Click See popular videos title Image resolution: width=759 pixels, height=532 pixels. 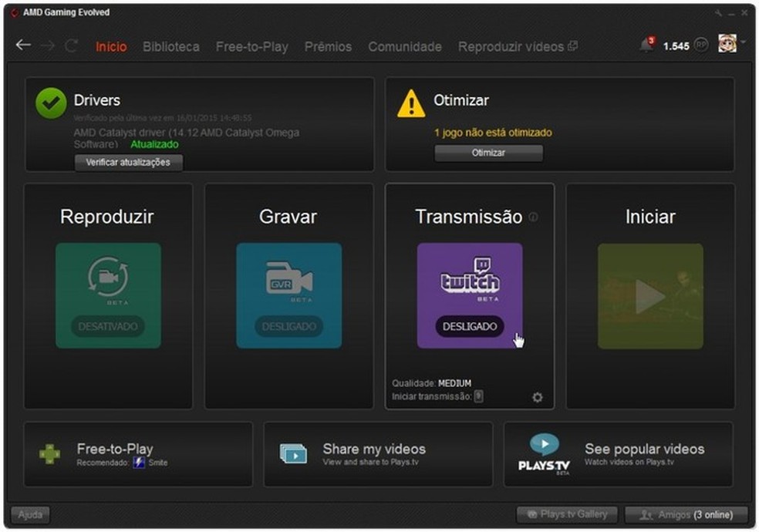tap(644, 449)
